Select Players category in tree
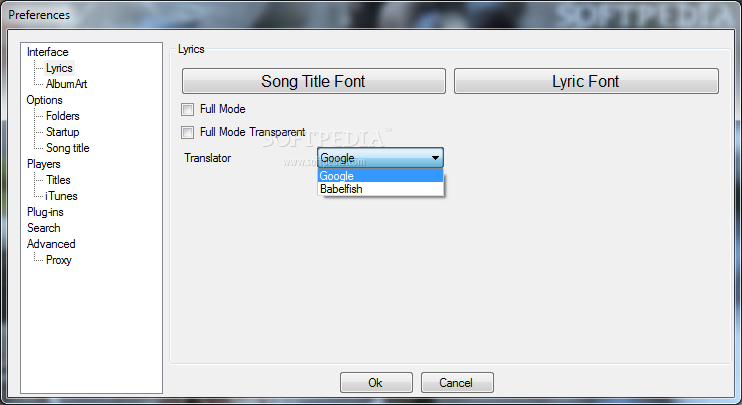Viewport: 742px width, 405px height. tap(44, 164)
